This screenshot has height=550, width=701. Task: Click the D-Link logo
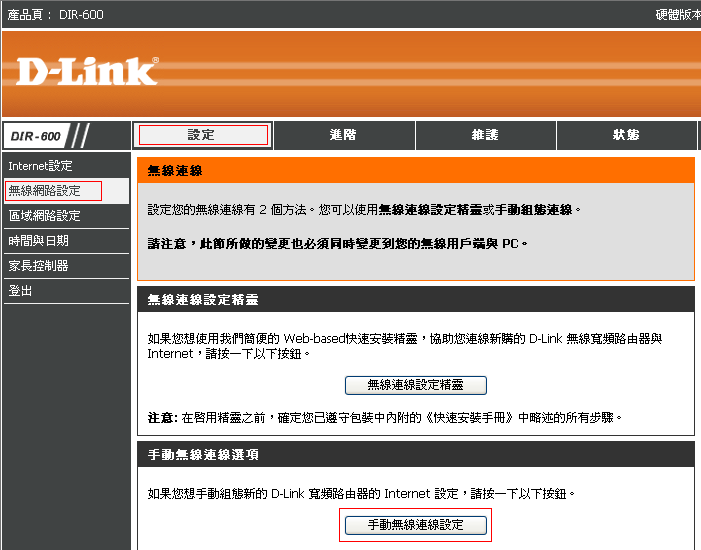pyautogui.click(x=87, y=72)
